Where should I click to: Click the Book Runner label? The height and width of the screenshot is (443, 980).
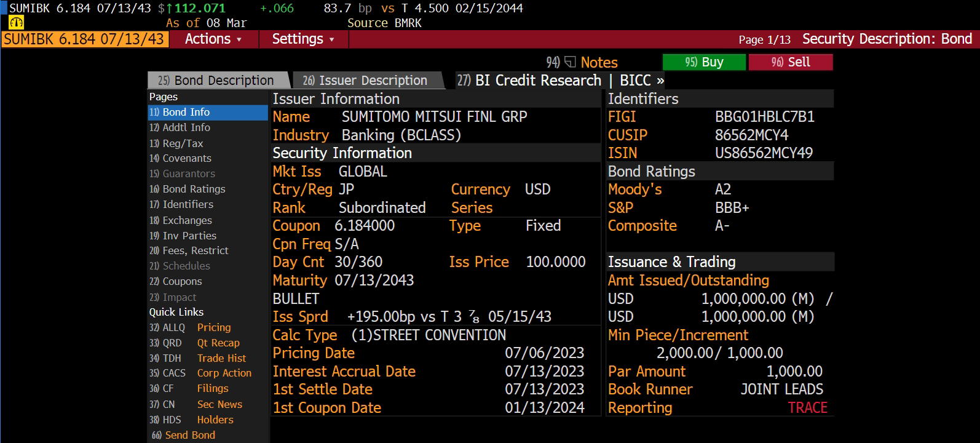tap(650, 389)
